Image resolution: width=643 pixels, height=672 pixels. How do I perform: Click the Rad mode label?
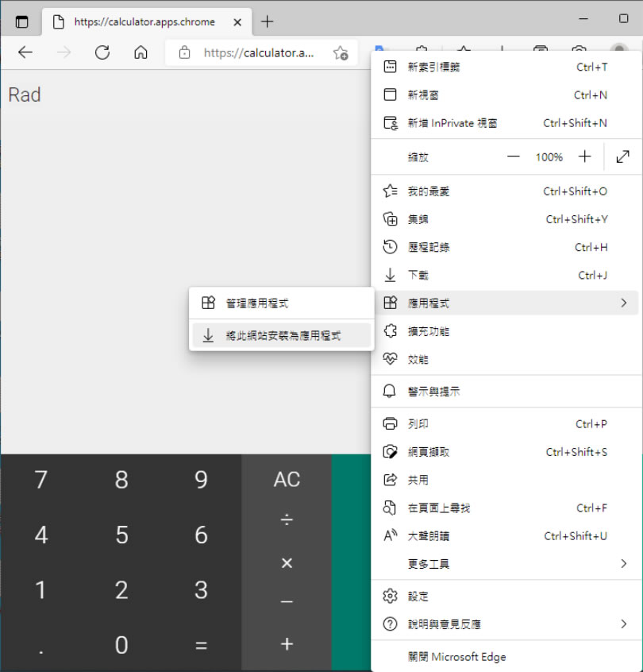[25, 95]
